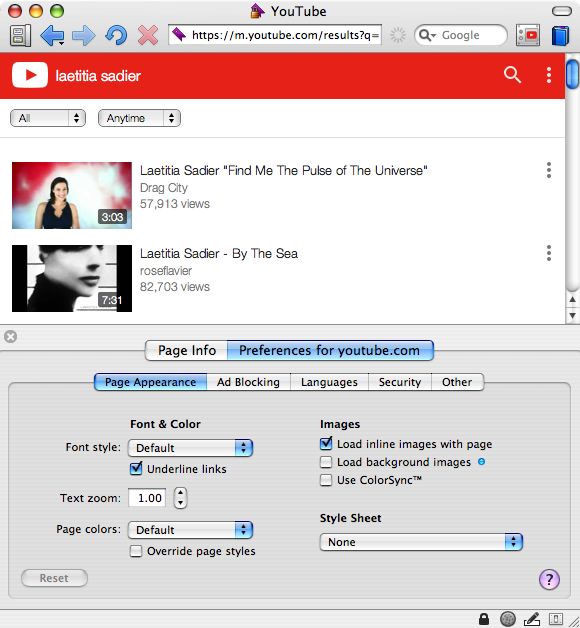Open YouTube header three-dot menu
Image resolution: width=580 pixels, height=628 pixels.
tap(549, 75)
